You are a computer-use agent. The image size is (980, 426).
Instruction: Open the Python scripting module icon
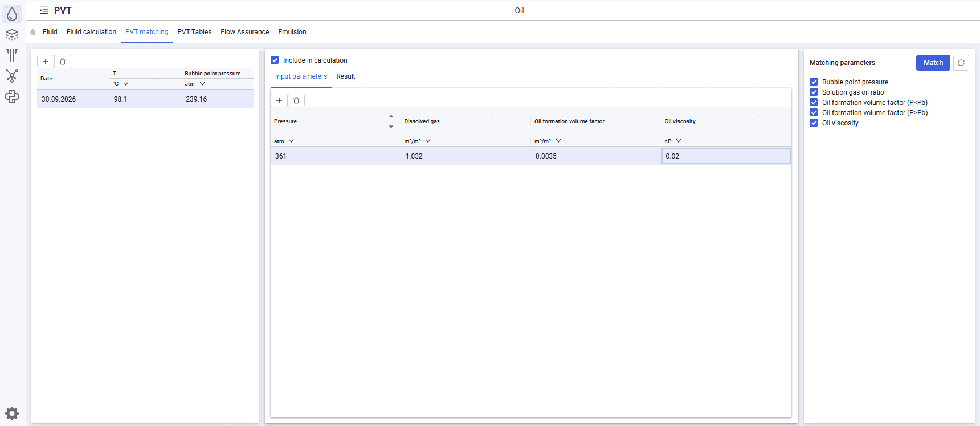(12, 96)
